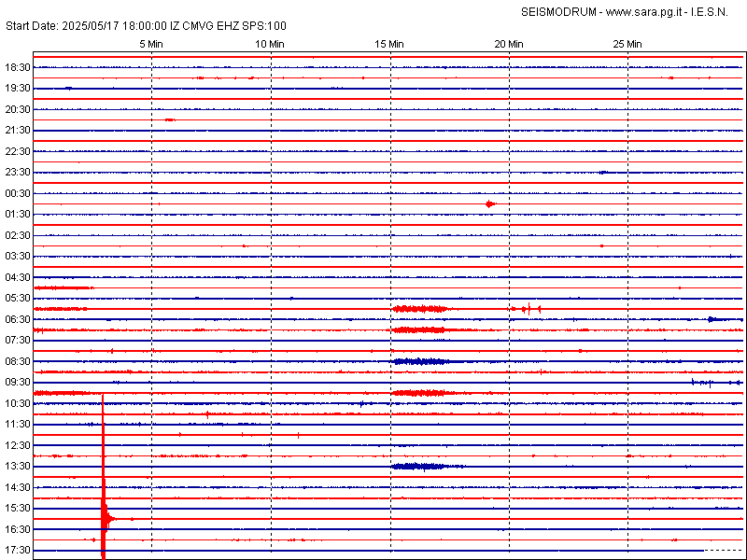
Task: Click the red spikes near 20 Min on 06:00 trace
Action: click(526, 309)
